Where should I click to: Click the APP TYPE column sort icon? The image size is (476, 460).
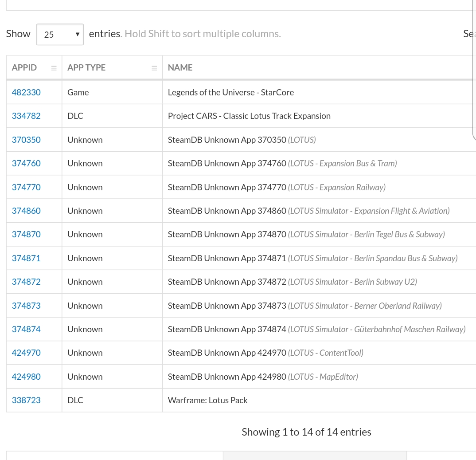click(x=154, y=68)
